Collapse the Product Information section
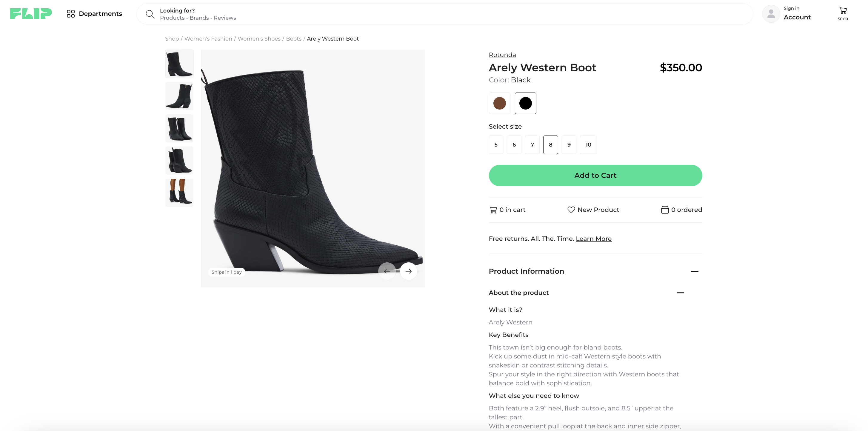Screen dimensions: 868x431 click(695, 271)
